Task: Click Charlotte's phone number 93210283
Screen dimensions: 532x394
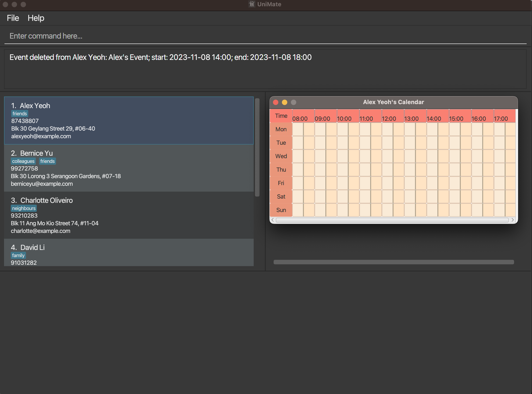Action: click(24, 216)
